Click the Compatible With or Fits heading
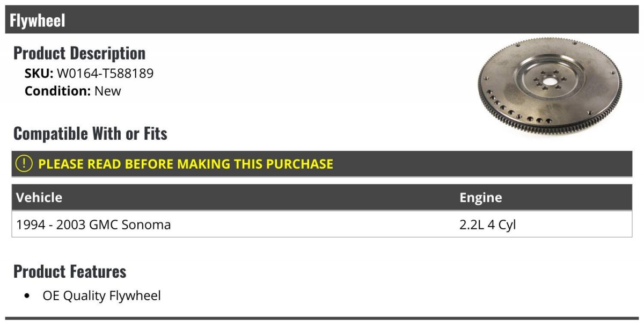Viewport: 644px width, 325px height. (90, 133)
